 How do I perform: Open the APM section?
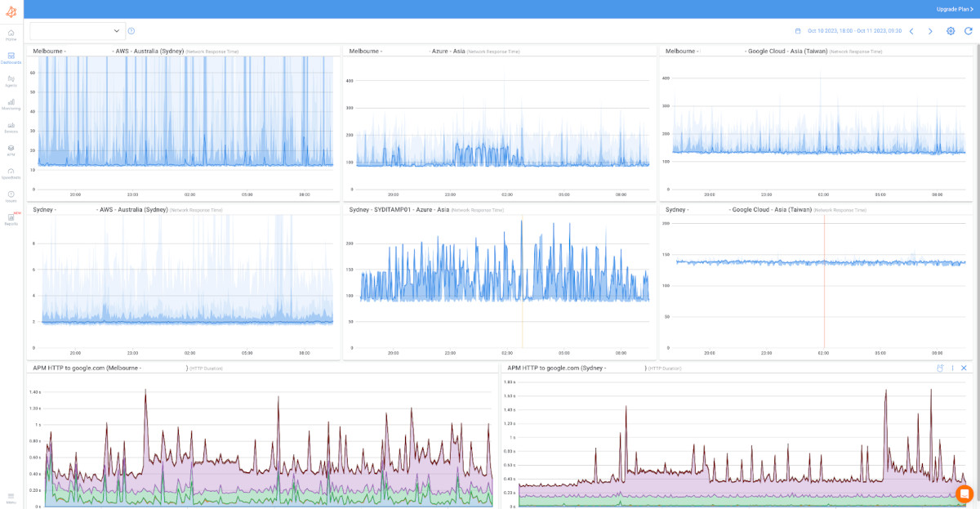pos(11,152)
